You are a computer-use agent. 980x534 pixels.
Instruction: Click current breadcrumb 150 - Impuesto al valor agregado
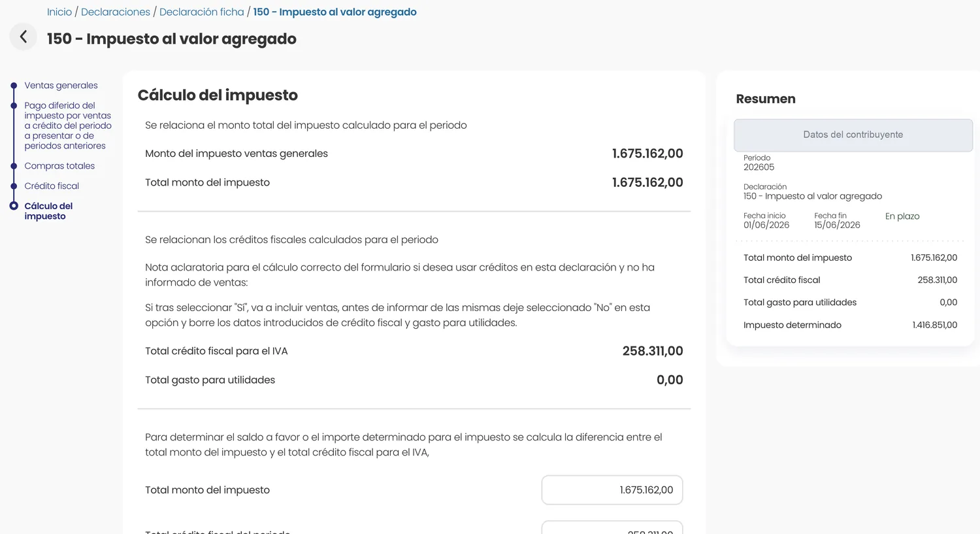tap(335, 12)
